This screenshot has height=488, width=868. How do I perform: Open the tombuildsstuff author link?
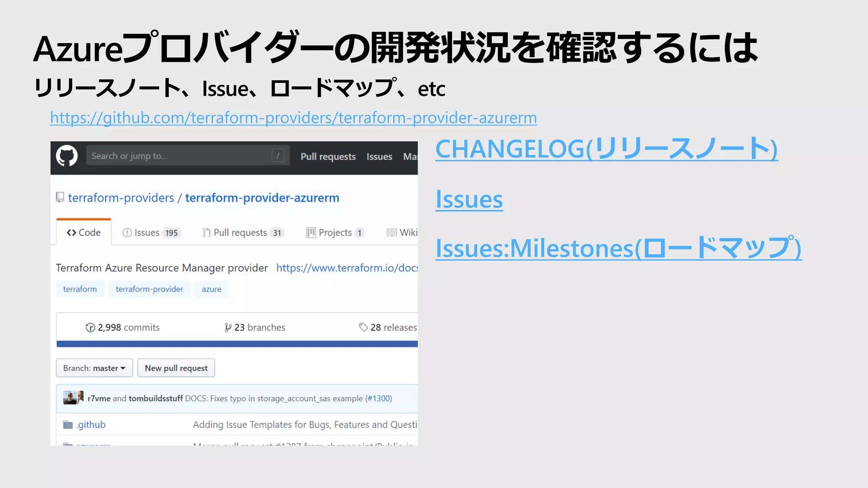tap(156, 398)
